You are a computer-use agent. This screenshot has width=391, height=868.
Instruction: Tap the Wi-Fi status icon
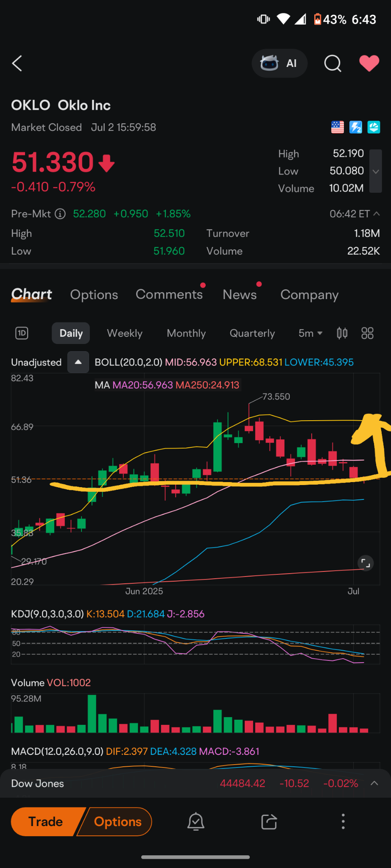click(x=283, y=19)
